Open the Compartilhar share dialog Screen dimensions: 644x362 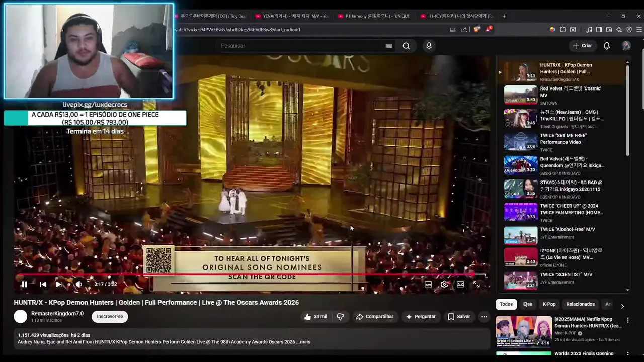click(375, 317)
